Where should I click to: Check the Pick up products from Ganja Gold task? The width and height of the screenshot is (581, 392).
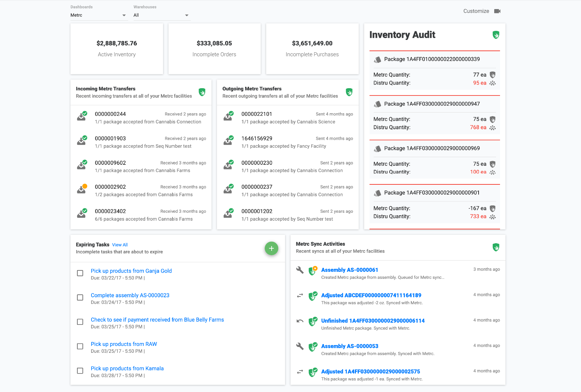80,273
